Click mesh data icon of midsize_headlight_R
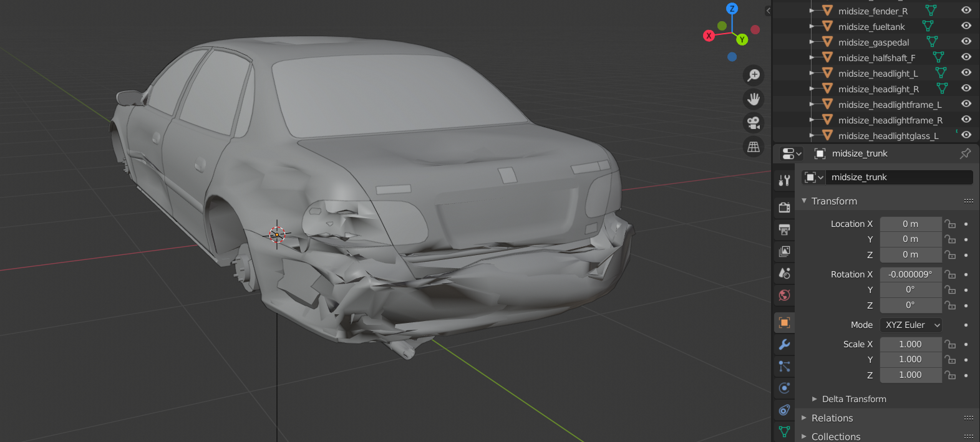The width and height of the screenshot is (980, 442). pos(942,89)
